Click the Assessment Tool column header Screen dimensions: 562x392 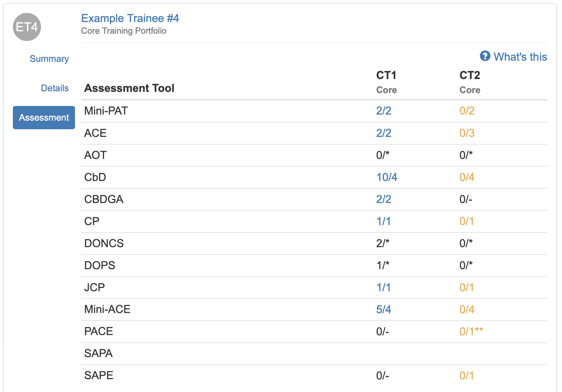129,88
